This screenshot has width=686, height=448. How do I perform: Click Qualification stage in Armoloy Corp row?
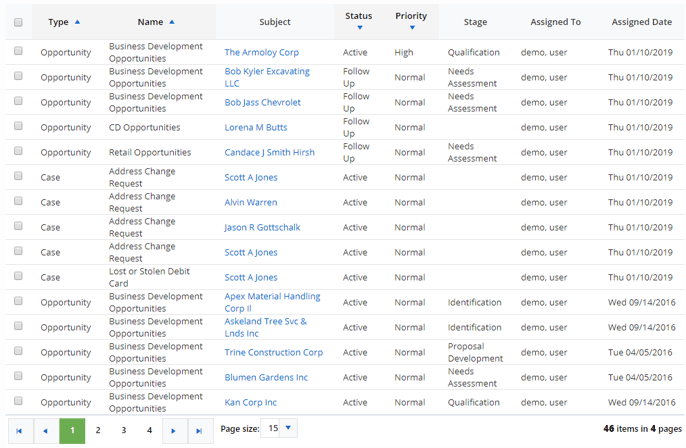point(473,52)
